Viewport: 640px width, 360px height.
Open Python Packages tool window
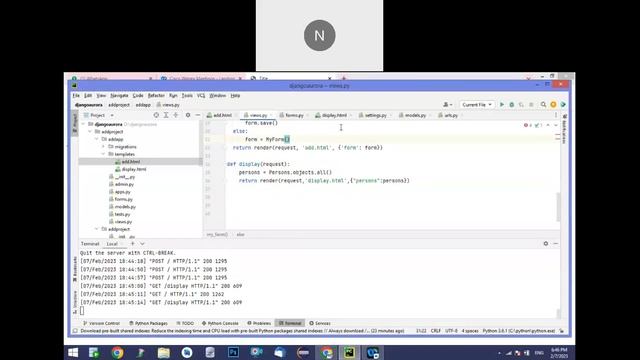click(x=148, y=323)
